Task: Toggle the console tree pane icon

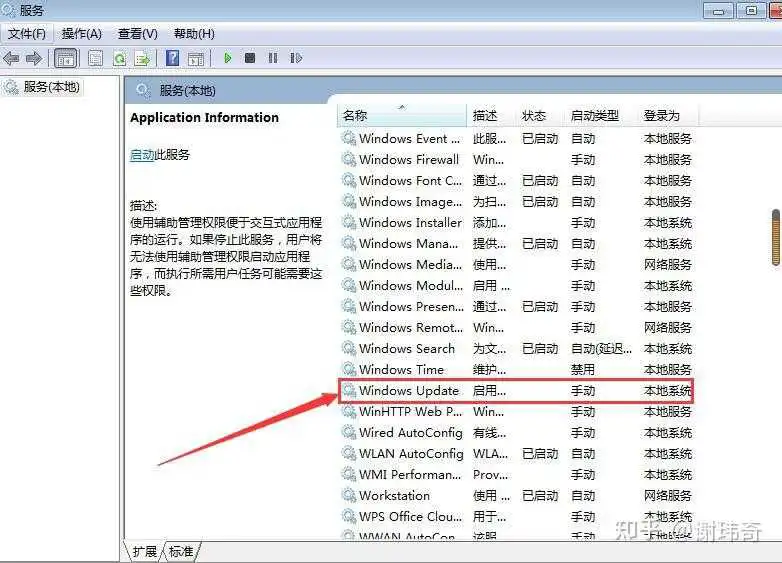Action: [65, 59]
